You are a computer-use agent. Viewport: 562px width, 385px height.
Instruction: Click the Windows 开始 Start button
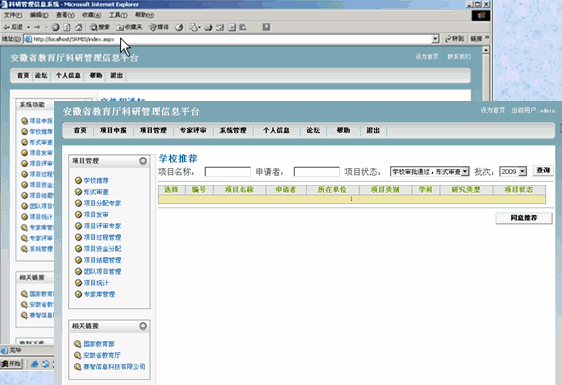[x=11, y=363]
